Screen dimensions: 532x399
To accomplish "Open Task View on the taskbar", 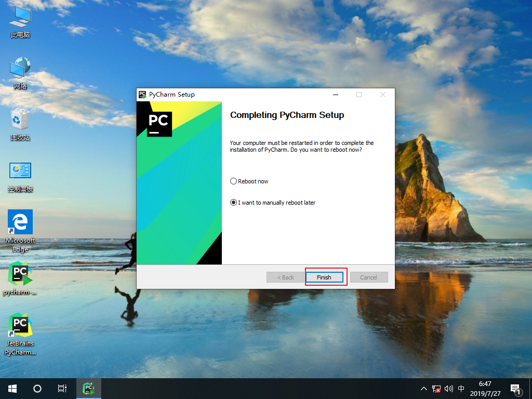I will (62, 388).
